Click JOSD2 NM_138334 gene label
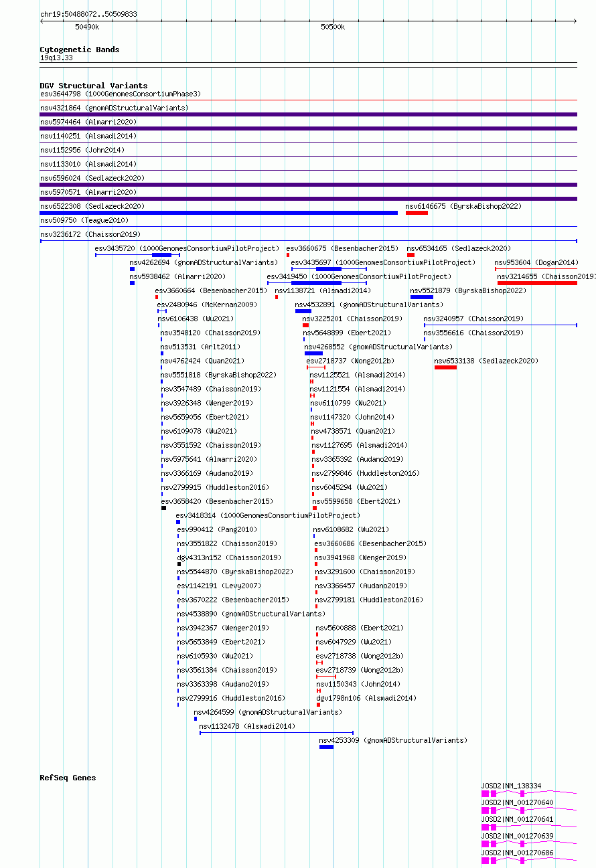Screen dimensions: 596x868 [512, 786]
